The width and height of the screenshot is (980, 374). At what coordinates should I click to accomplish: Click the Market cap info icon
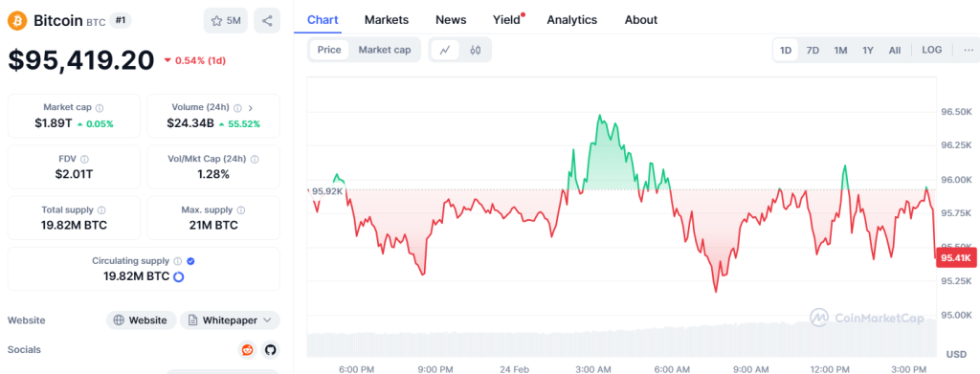click(x=100, y=107)
